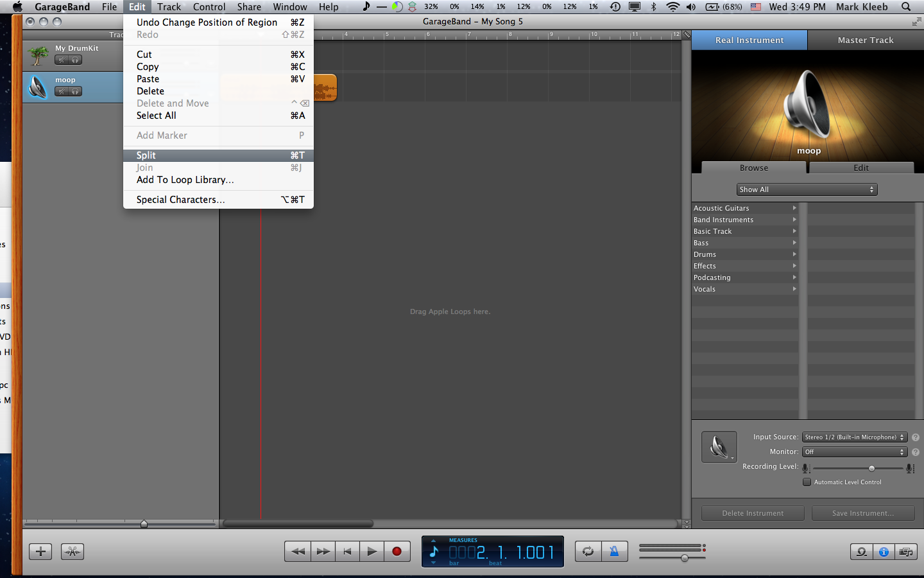Choose Copy from the Edit menu
924x578 pixels.
click(218, 67)
